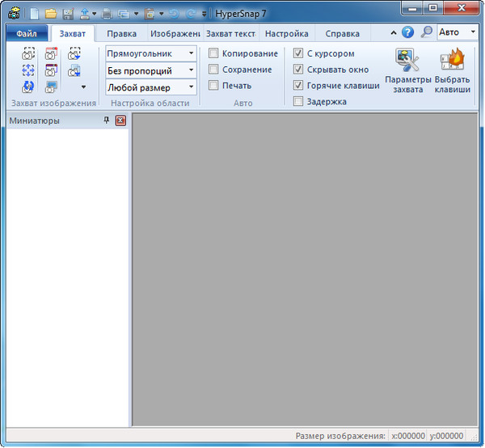
Task: Switch to the Правка tab
Action: [121, 34]
